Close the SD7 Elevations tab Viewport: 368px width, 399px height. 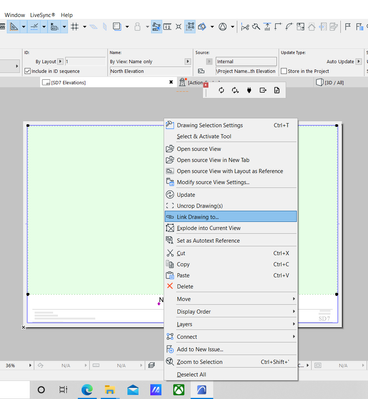171,82
